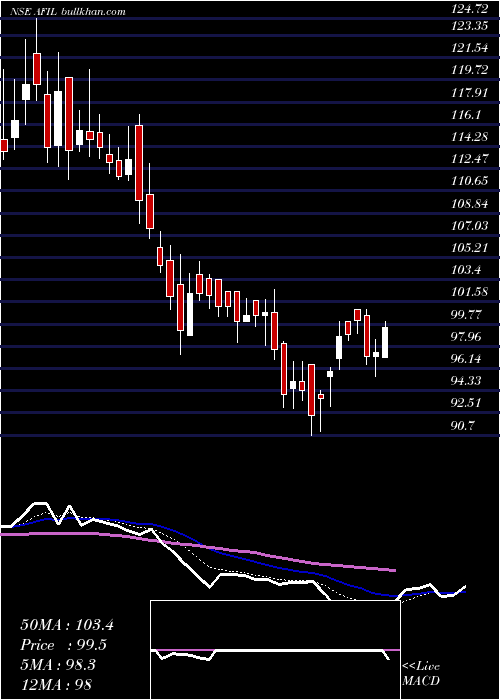Image resolution: width=500 pixels, height=700 pixels.
Task: Click the MACD inset panel
Action: [x=275, y=650]
